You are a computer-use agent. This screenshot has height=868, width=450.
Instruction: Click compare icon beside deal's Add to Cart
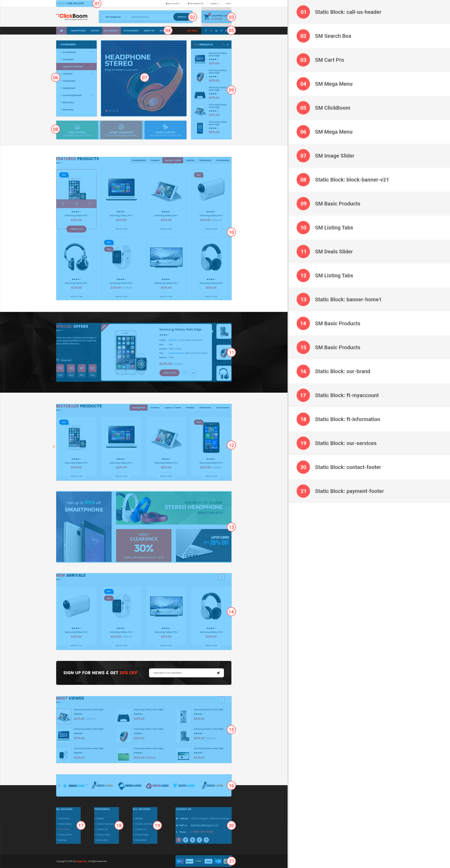(193, 373)
